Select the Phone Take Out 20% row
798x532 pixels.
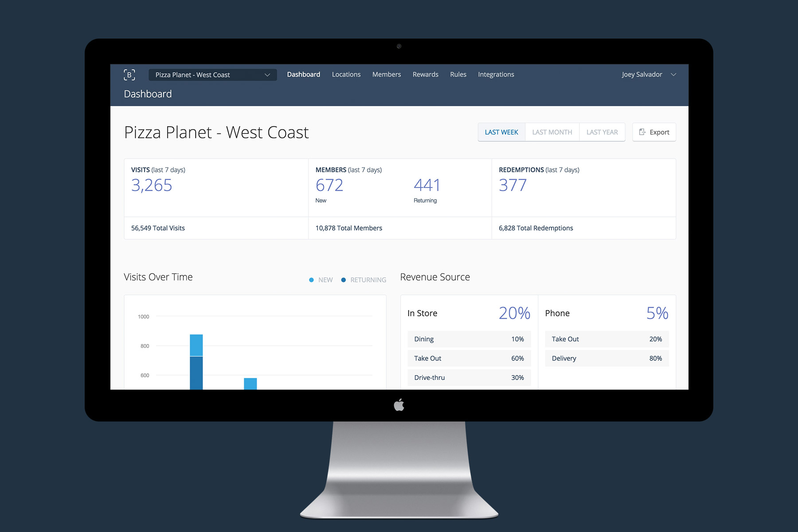(x=607, y=339)
